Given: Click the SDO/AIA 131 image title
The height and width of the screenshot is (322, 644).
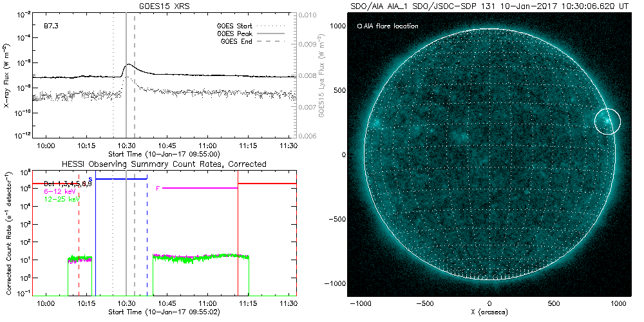Looking at the screenshot, I should (x=491, y=6).
